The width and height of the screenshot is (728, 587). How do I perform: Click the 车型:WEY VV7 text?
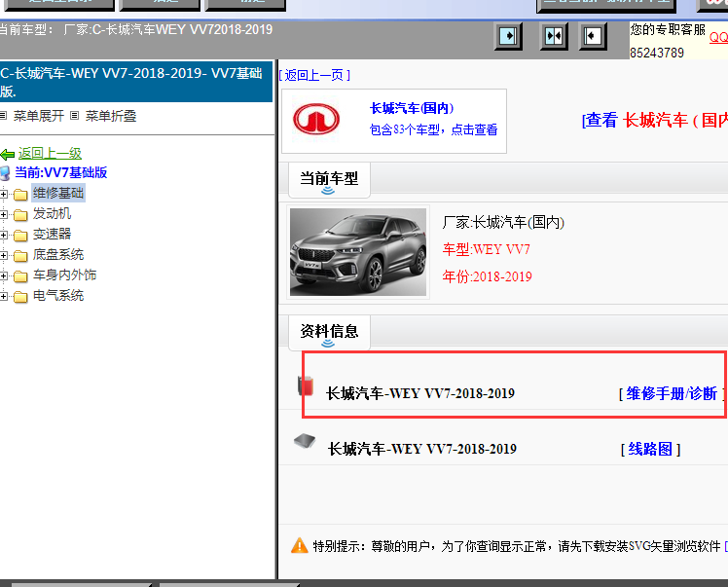(486, 250)
